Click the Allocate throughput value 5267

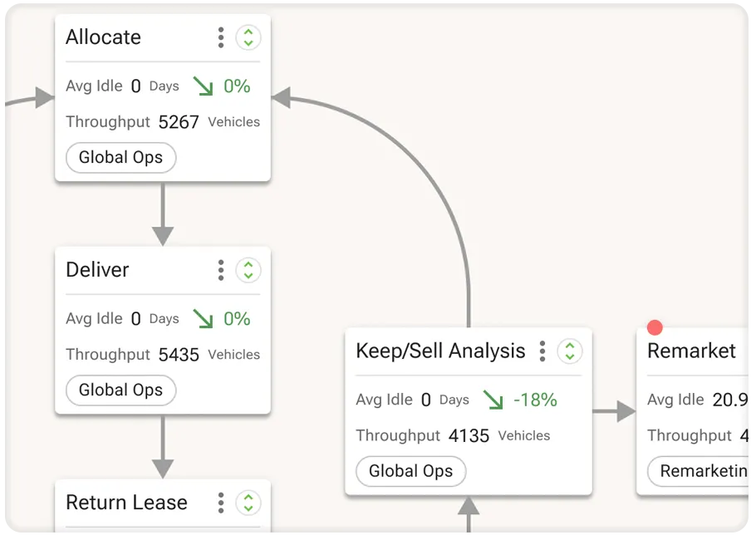click(x=179, y=122)
